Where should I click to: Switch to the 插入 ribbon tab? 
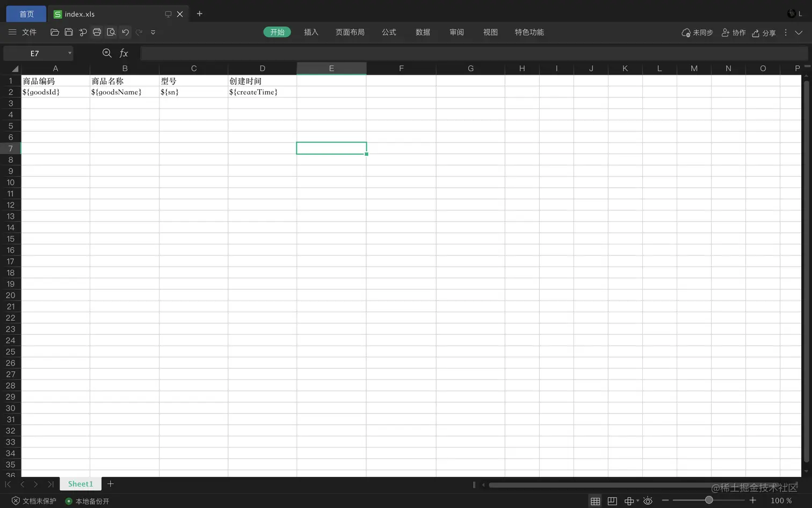point(310,32)
